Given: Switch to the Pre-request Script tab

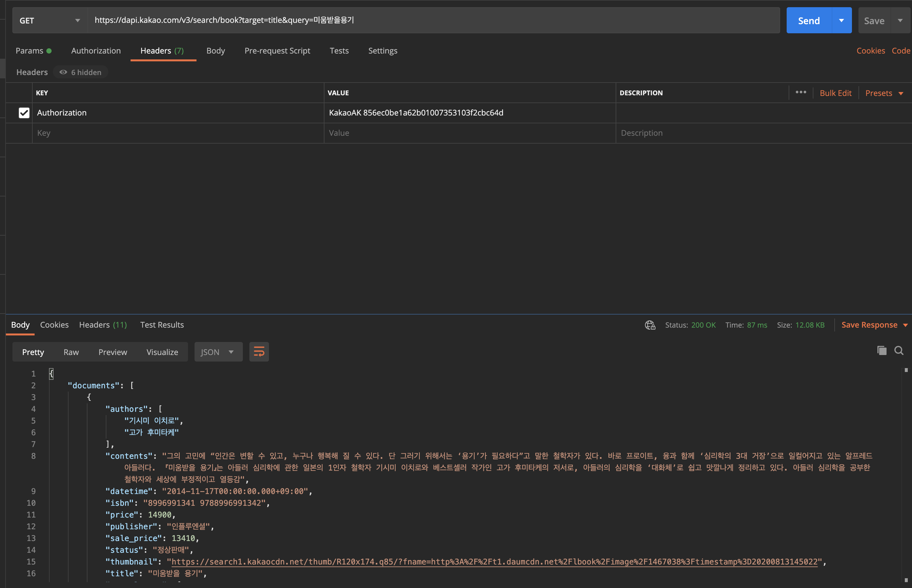Looking at the screenshot, I should coord(277,51).
